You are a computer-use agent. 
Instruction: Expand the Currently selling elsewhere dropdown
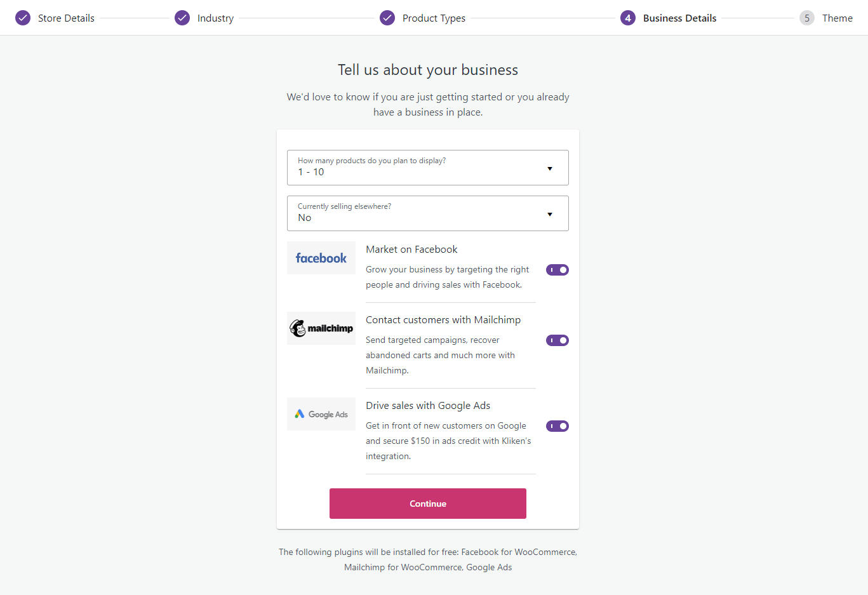click(x=427, y=213)
